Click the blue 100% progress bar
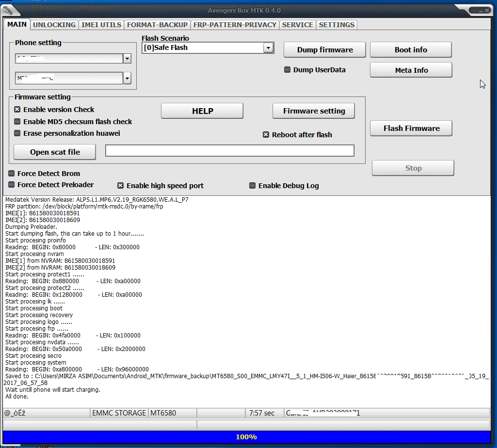 click(x=247, y=437)
